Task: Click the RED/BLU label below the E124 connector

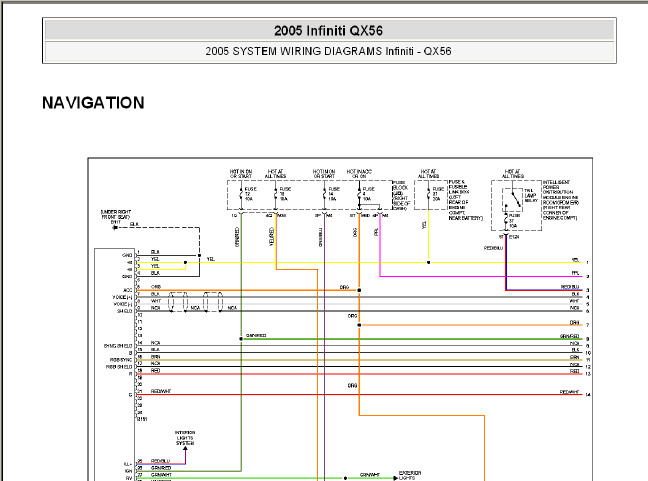Action: point(493,248)
